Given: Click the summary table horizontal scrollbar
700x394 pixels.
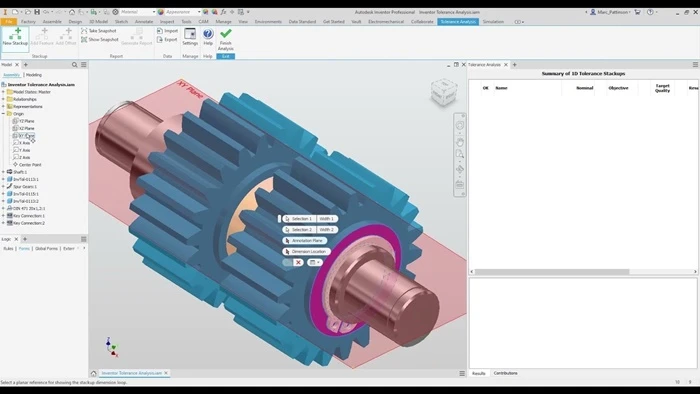Looking at the screenshot, I should [552, 272].
